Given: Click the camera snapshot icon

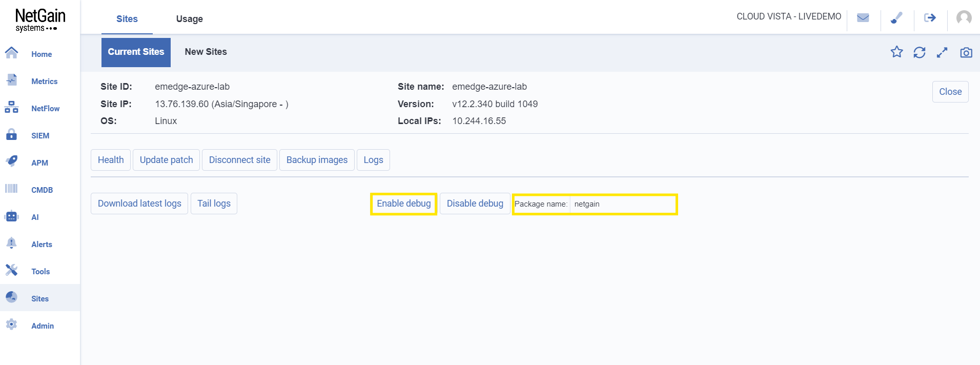Looking at the screenshot, I should [x=966, y=52].
